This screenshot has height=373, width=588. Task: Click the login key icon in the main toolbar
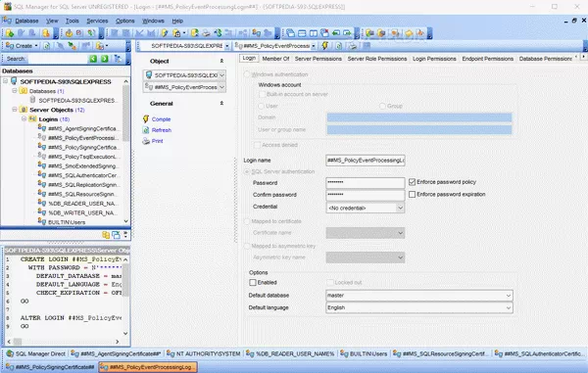[x=257, y=33]
